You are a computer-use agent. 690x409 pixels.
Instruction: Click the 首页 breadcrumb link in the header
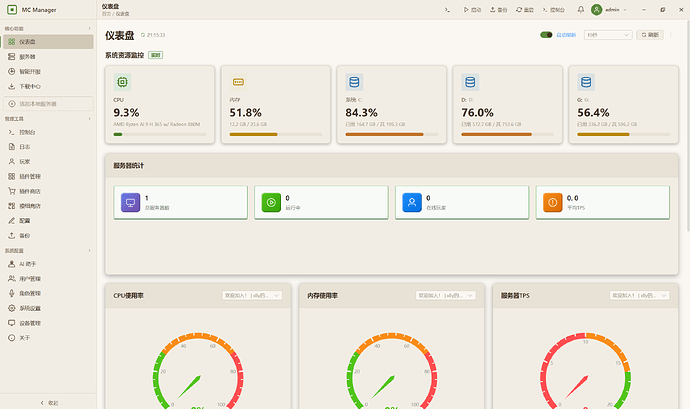coord(106,14)
